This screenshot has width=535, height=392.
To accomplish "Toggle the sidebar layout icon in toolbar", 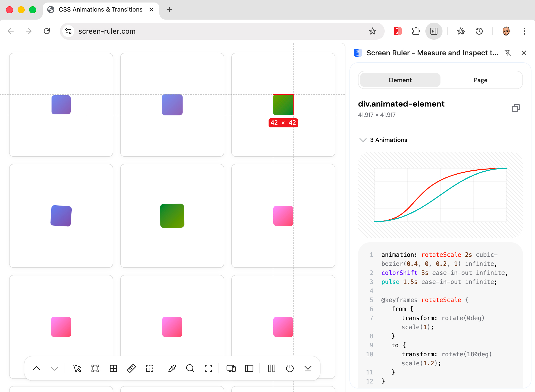I will [249, 368].
